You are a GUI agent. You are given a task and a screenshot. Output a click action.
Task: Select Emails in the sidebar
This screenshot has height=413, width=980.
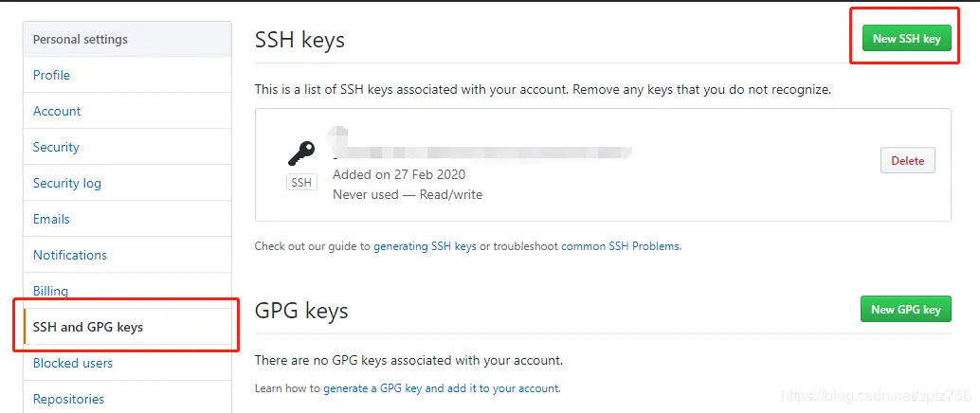[x=51, y=219]
